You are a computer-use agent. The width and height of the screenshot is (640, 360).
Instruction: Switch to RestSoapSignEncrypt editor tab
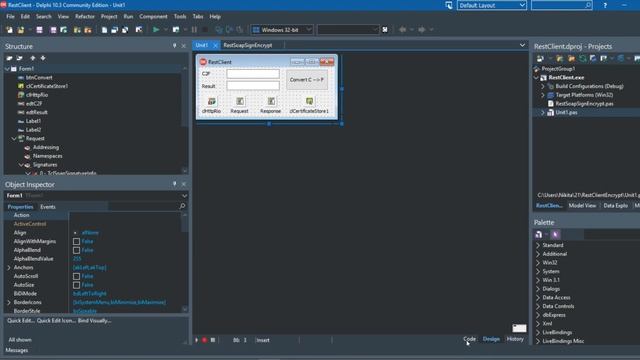[x=248, y=45]
